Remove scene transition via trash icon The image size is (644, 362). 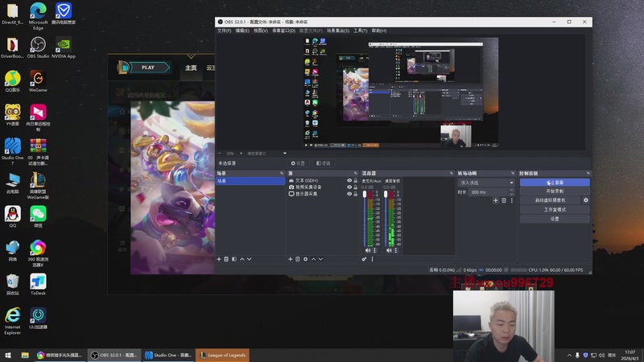click(504, 200)
